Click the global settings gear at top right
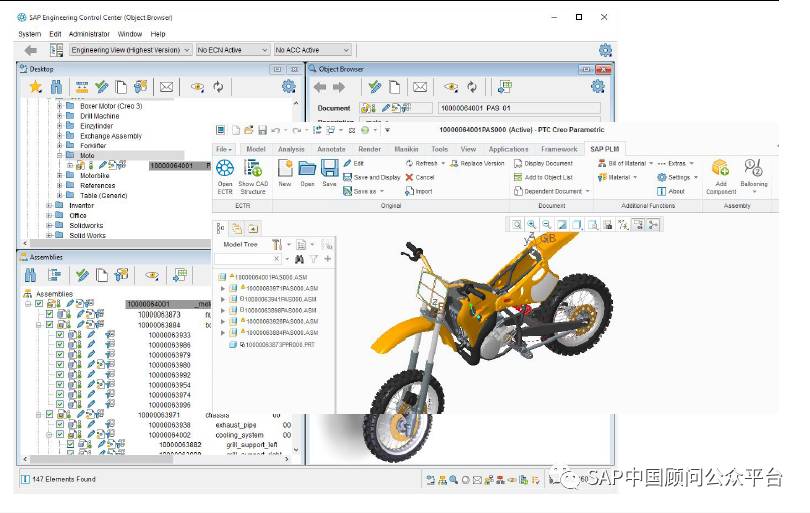The height and width of the screenshot is (513, 810). coord(605,50)
